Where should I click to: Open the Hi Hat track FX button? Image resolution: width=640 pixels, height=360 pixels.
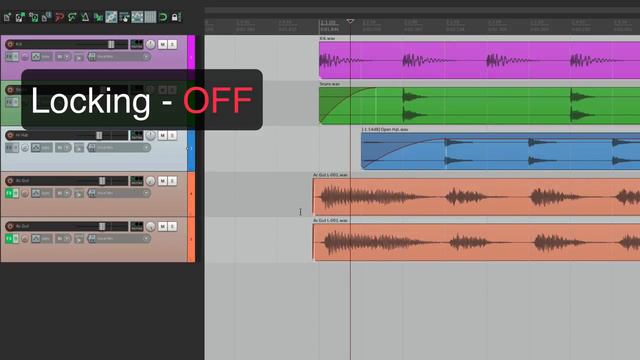coord(10,147)
